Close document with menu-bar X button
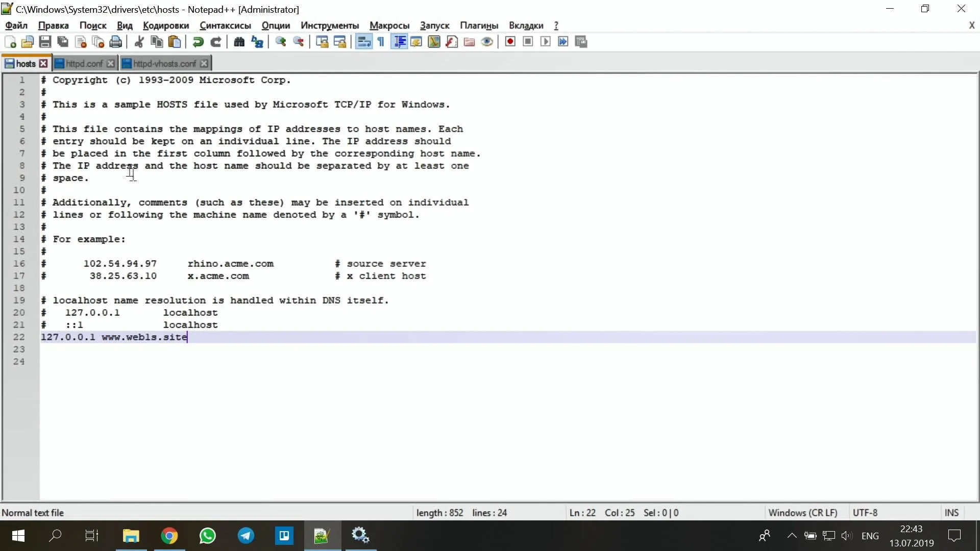 coord(971,25)
